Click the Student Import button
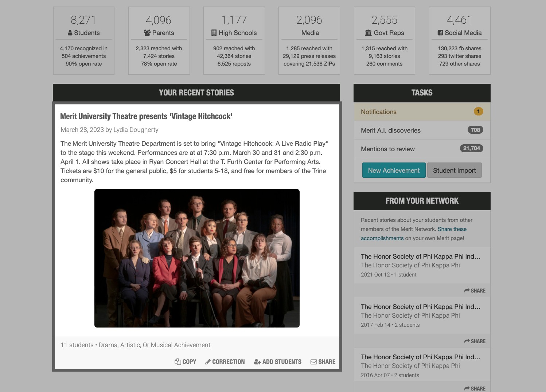Screen dimensions: 546x392 pos(454,170)
